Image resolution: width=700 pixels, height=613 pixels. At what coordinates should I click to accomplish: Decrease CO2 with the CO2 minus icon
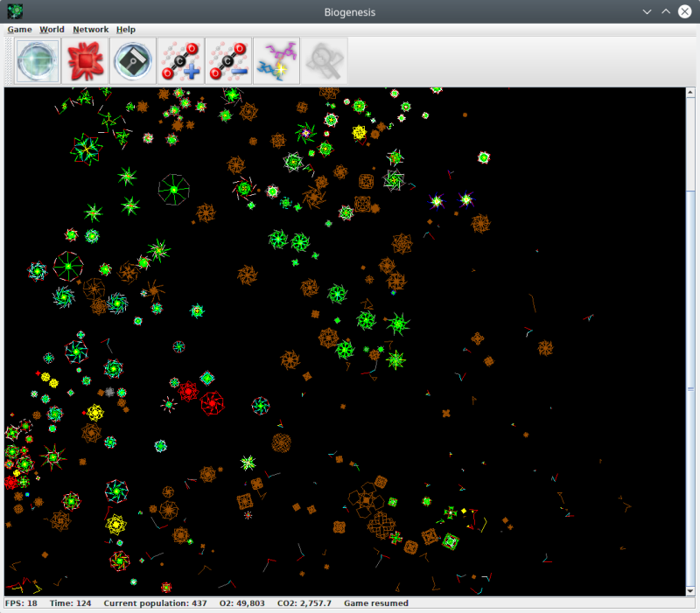pos(227,59)
